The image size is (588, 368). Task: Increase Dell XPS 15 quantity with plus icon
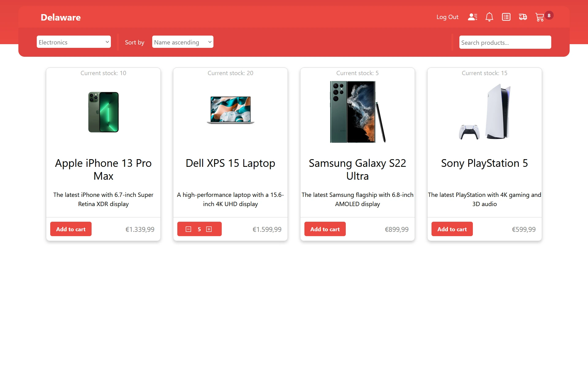point(209,229)
